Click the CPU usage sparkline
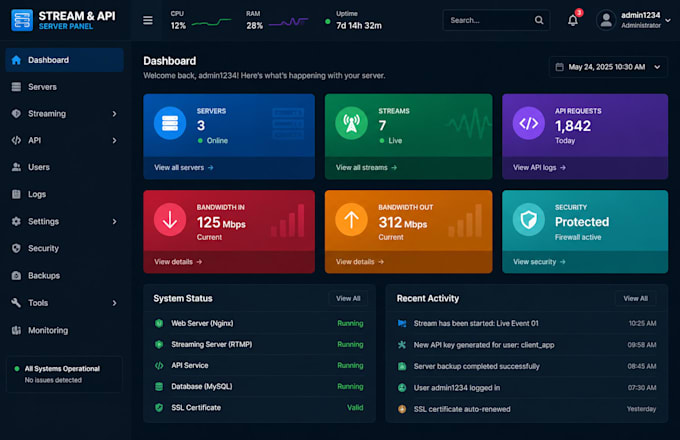Viewport: 680px width, 440px height. pos(211,22)
